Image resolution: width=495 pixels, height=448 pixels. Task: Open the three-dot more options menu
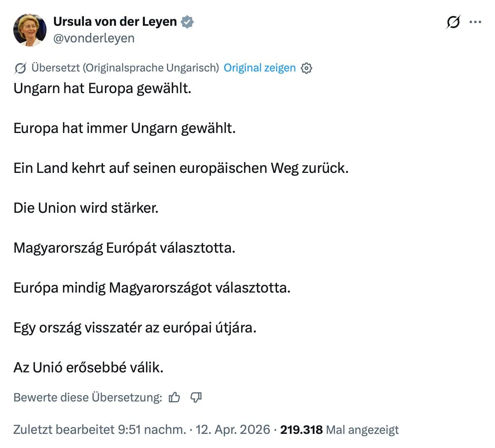pos(475,22)
